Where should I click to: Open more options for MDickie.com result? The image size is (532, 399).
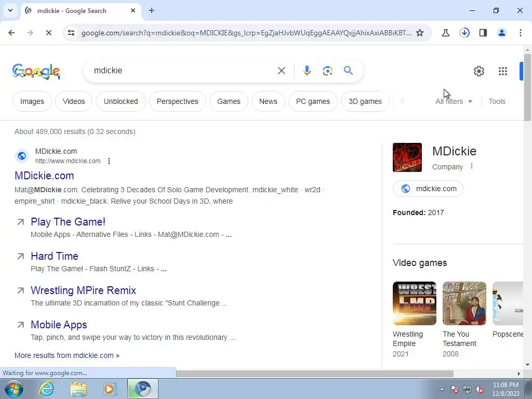tap(109, 161)
